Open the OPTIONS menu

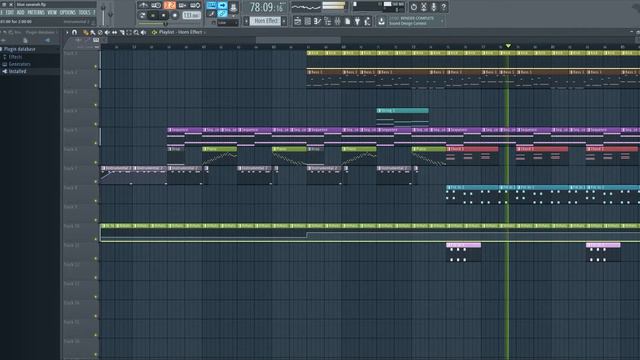(68, 13)
